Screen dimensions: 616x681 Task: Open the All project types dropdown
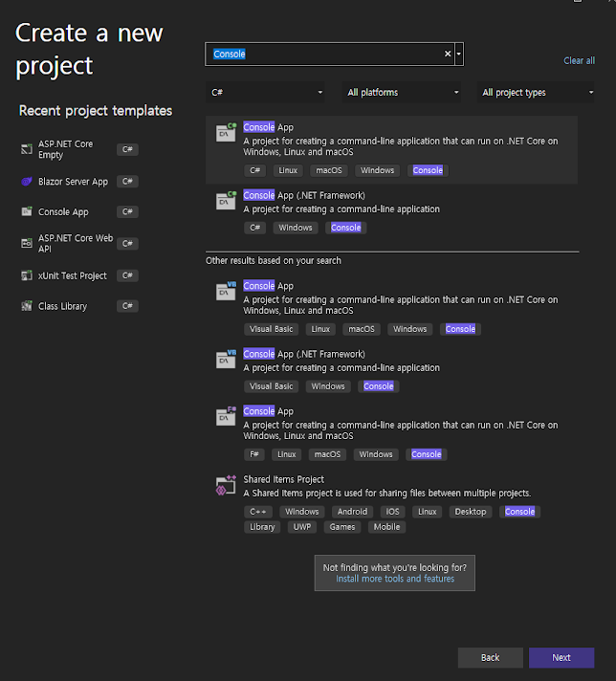coord(536,92)
